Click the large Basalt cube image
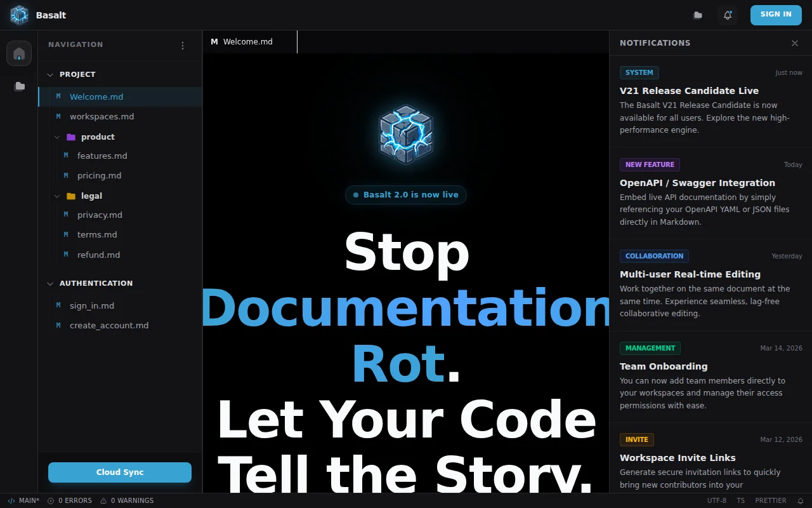This screenshot has width=812, height=508. click(406, 135)
